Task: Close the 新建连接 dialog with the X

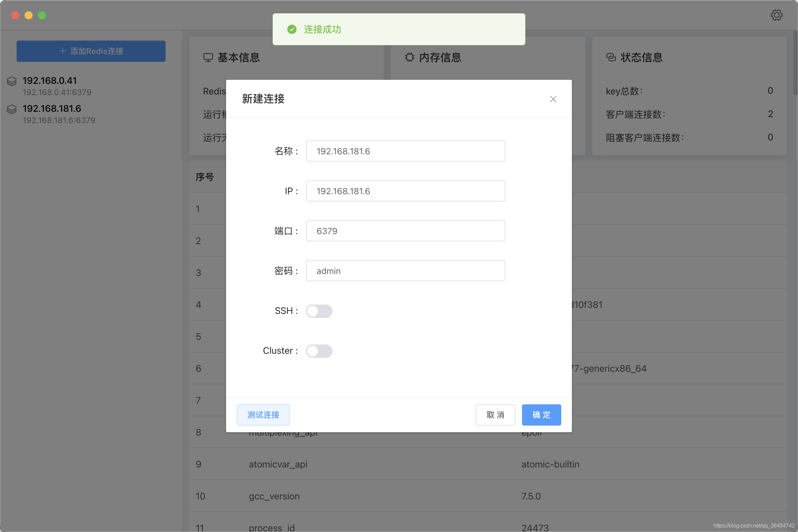Action: [x=553, y=99]
